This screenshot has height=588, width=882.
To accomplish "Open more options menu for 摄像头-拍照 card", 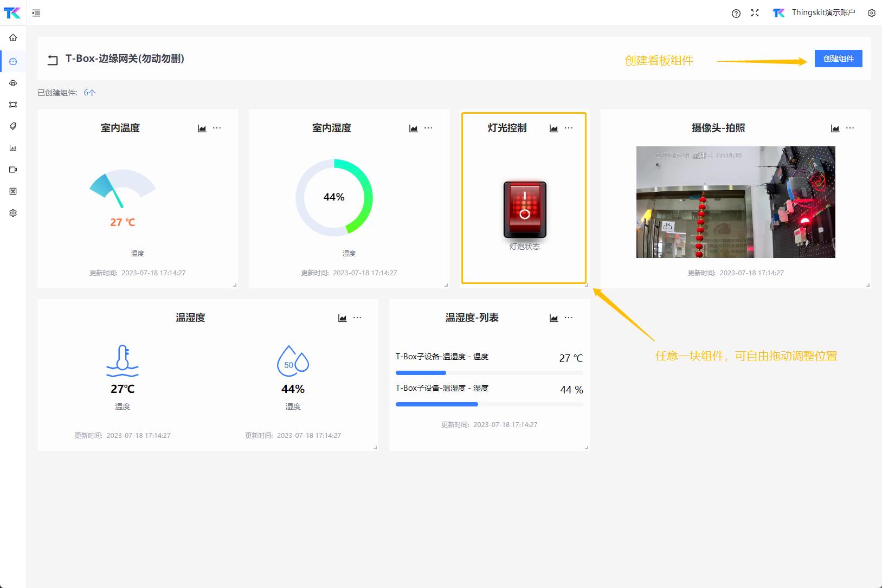I will click(850, 128).
